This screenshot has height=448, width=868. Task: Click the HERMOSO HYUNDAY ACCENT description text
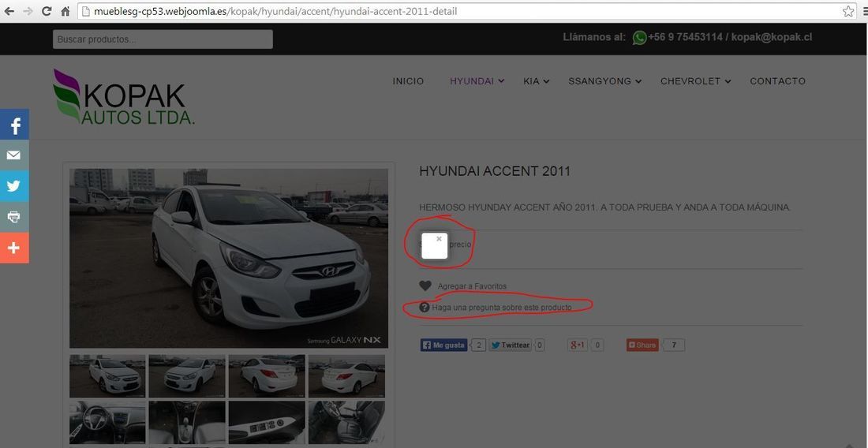click(605, 208)
